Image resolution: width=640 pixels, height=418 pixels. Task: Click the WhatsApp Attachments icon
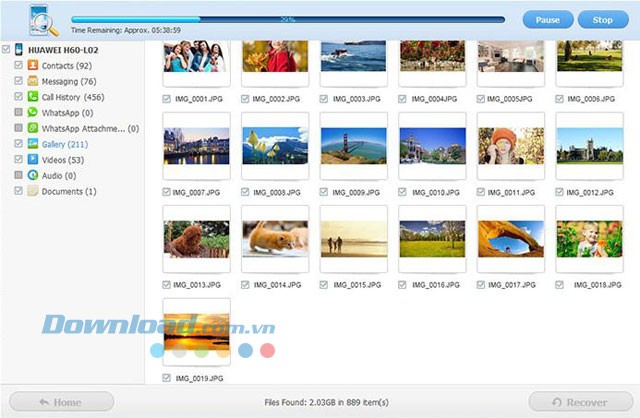[33, 128]
